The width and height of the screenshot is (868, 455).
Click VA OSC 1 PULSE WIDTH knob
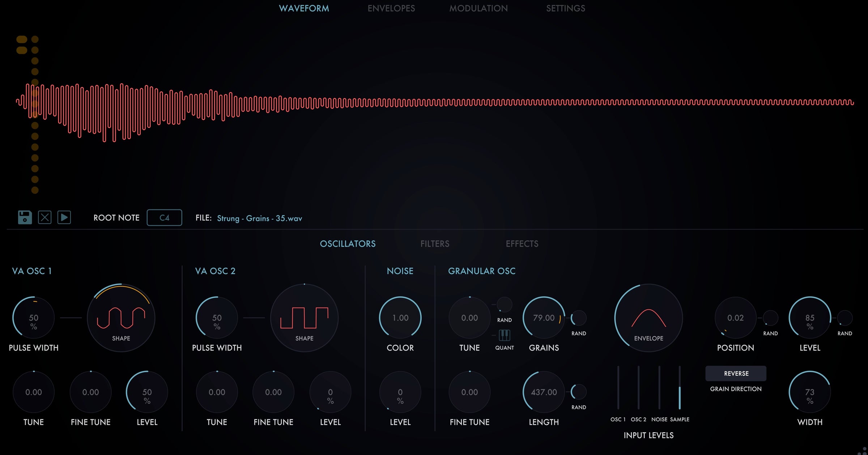tap(34, 318)
